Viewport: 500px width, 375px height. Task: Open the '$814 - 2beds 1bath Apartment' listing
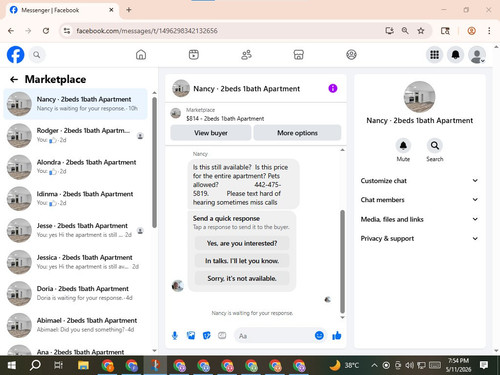pos(225,118)
